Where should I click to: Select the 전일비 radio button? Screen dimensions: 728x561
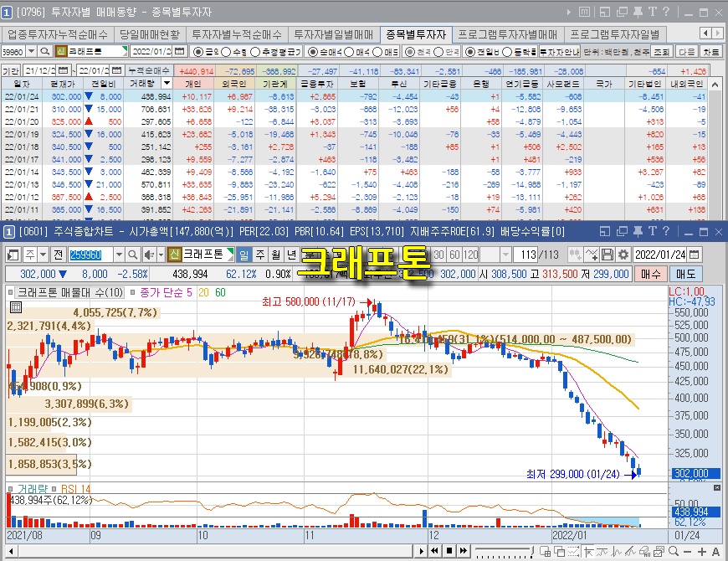point(470,52)
